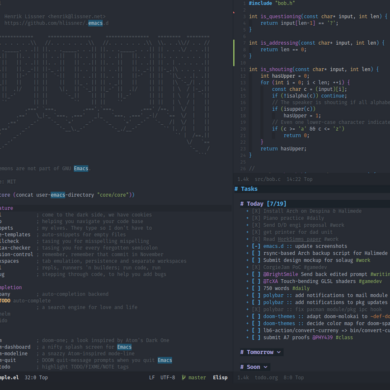390x390 pixels.
Task: Click 'tab emulation, persistence' workspaces comment
Action: 111,261
